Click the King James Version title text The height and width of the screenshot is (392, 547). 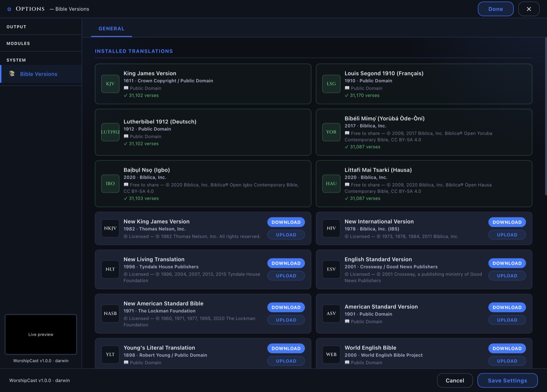coord(150,73)
